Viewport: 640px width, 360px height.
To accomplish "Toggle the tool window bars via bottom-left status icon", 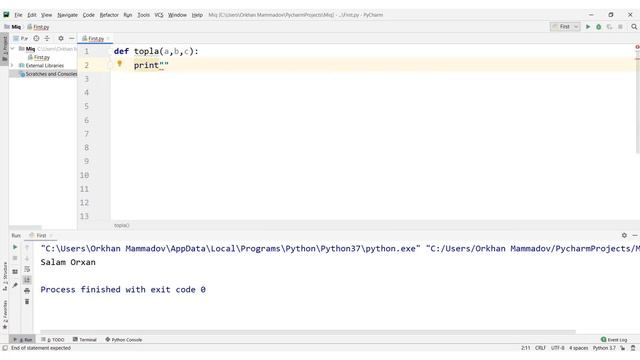I will click(x=5, y=348).
